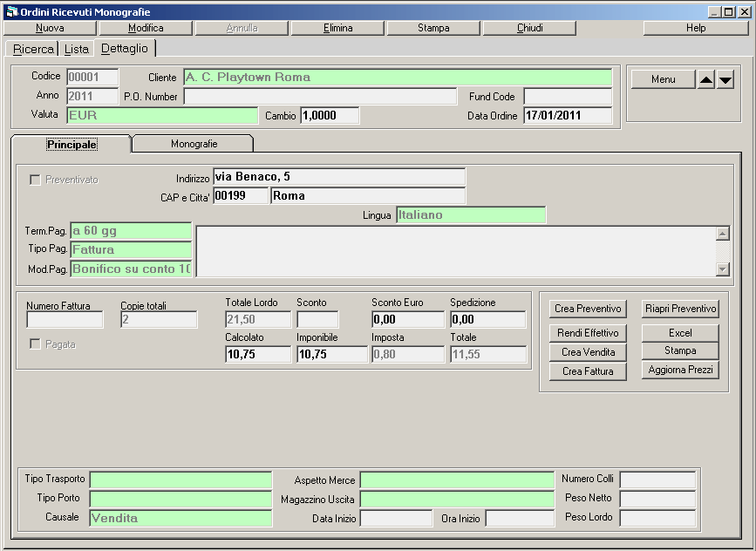Select the Principale tab
Image resolution: width=756 pixels, height=551 pixels.
(72, 144)
